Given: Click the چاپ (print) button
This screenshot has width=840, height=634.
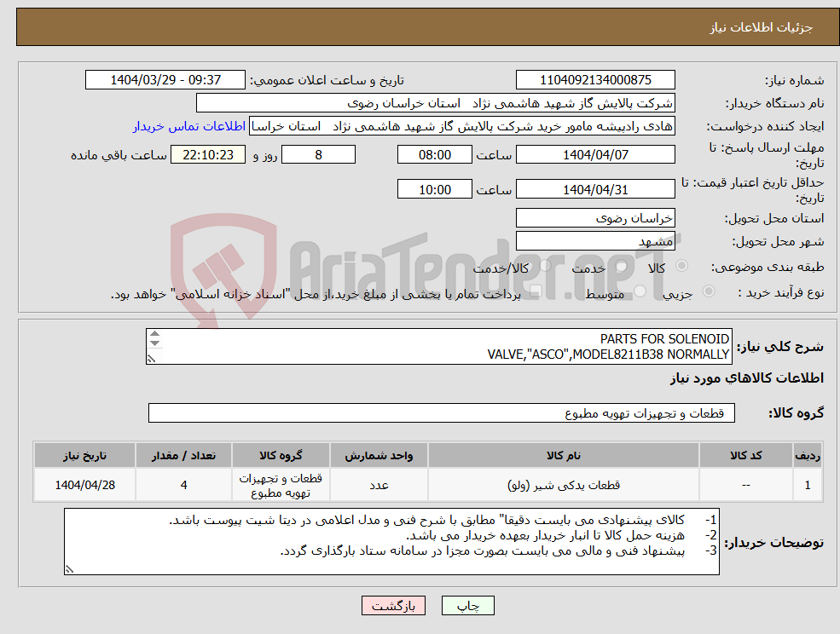Looking at the screenshot, I should point(467,606).
